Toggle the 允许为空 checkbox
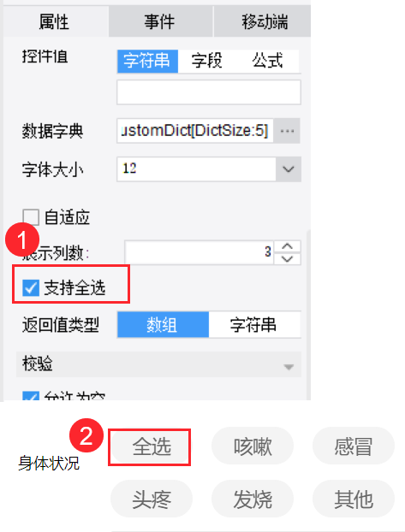 tap(31, 397)
